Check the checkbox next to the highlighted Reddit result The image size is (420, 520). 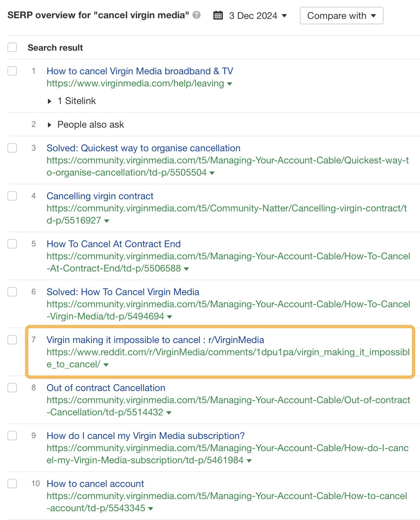[x=12, y=340]
